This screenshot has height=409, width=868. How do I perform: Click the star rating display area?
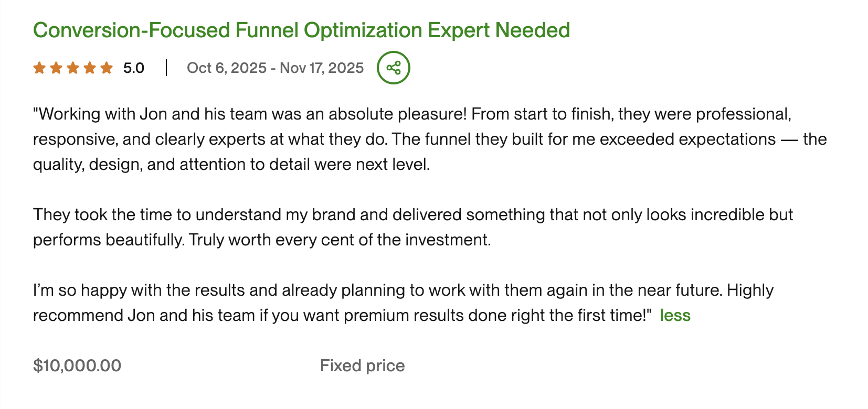[73, 67]
